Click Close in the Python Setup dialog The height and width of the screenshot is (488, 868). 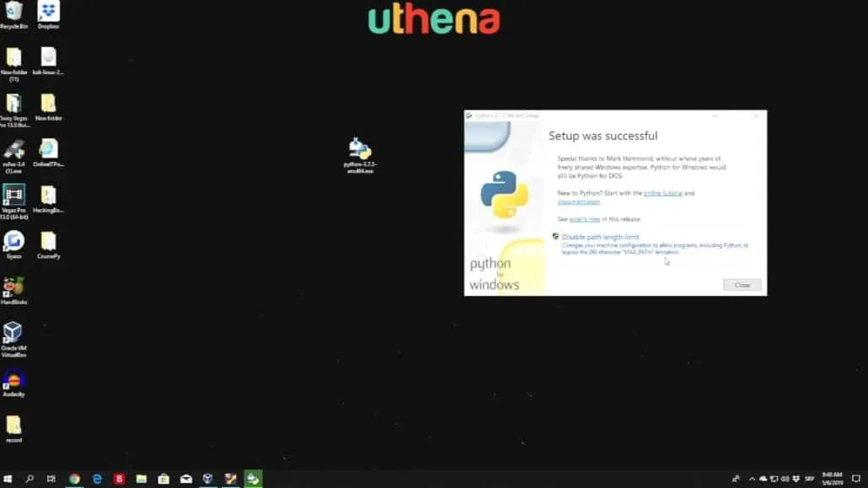[x=742, y=285]
